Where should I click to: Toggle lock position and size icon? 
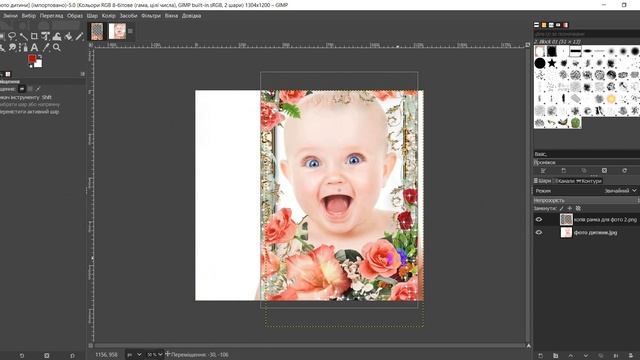pyautogui.click(x=570, y=209)
